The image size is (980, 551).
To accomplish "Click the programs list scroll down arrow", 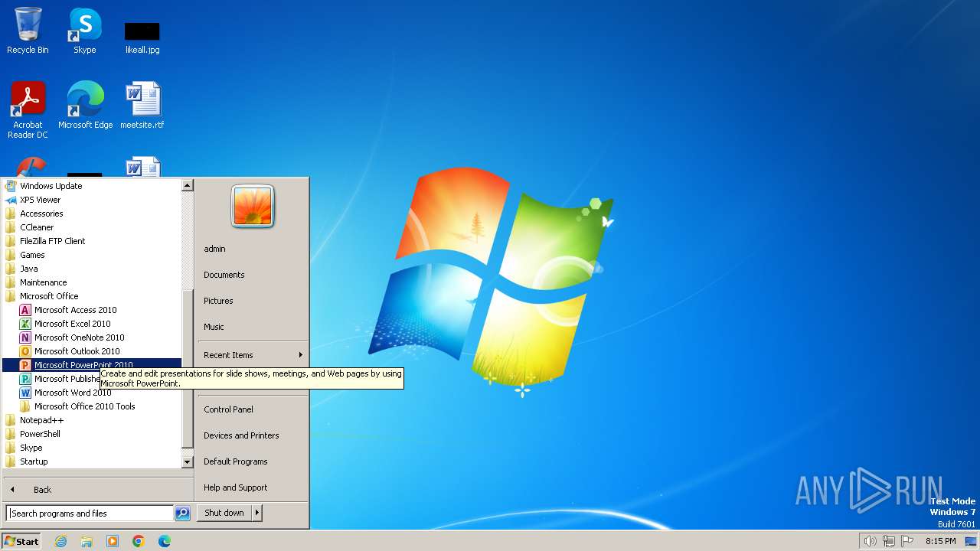I will pyautogui.click(x=187, y=462).
